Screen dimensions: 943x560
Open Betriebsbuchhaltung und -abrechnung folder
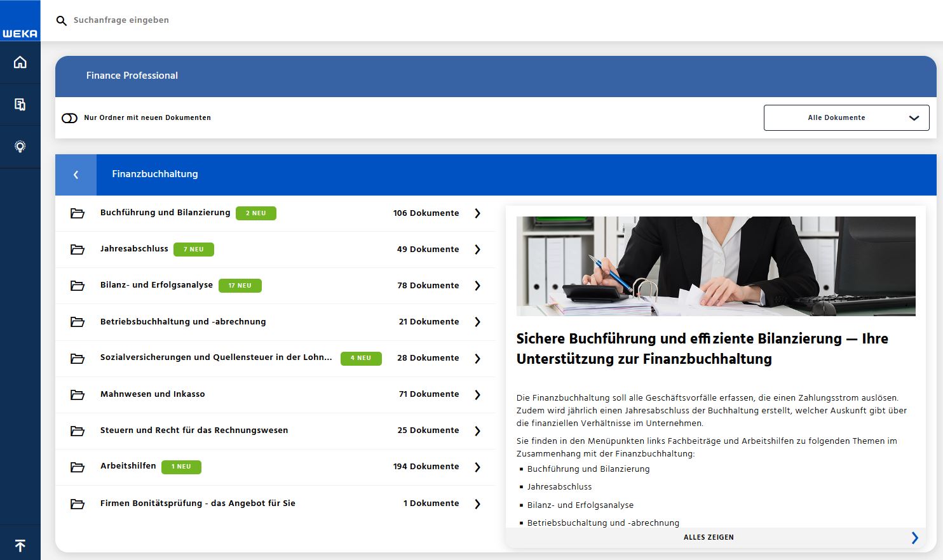183,322
